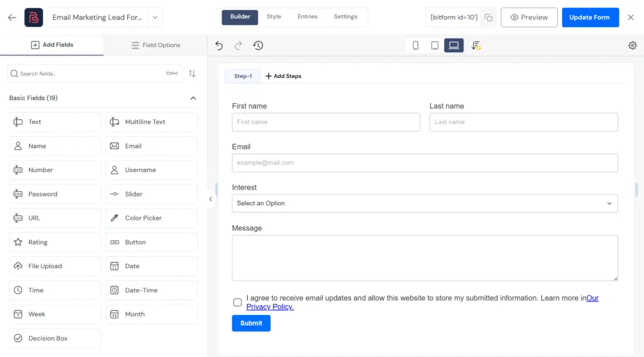
Task: Collapse the left fields panel
Action: click(x=211, y=199)
